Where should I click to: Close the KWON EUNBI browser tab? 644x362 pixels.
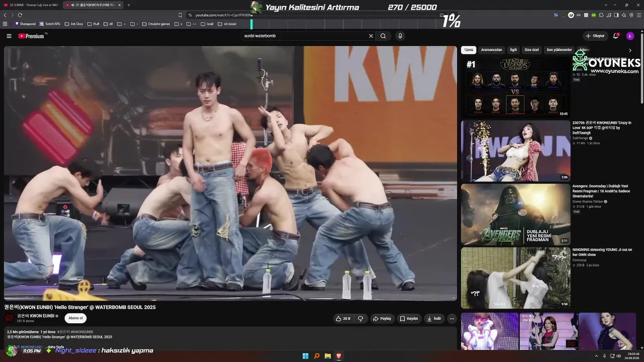[119, 5]
